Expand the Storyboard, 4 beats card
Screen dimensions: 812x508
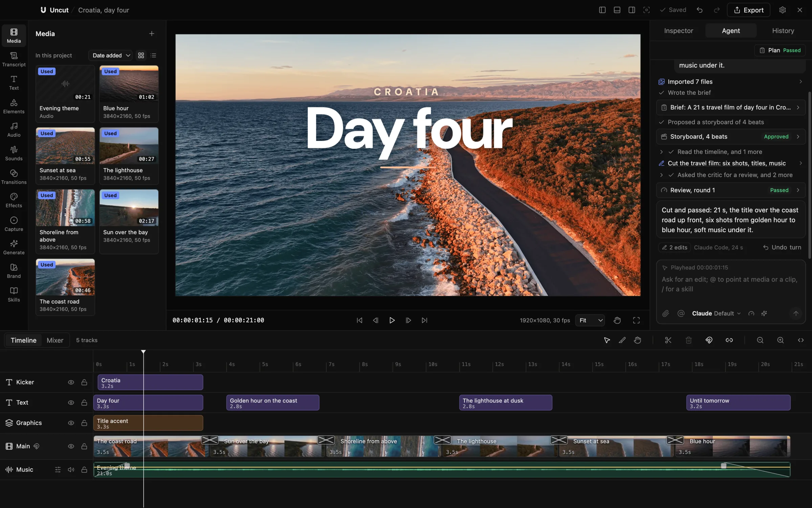(730, 136)
